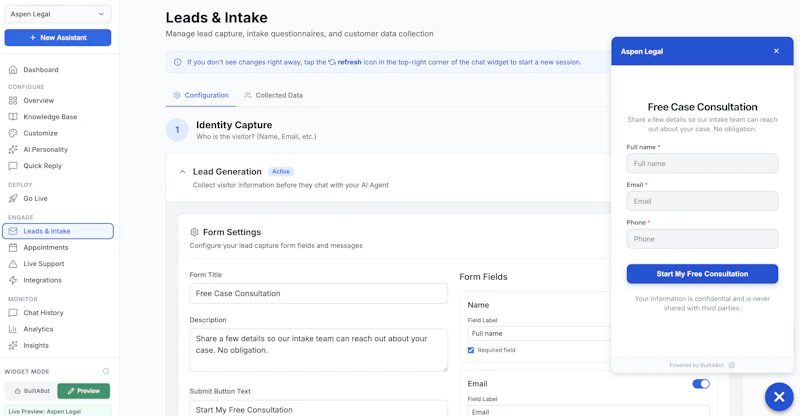The image size is (800, 416).
Task: Click the Description text area
Action: (x=318, y=350)
